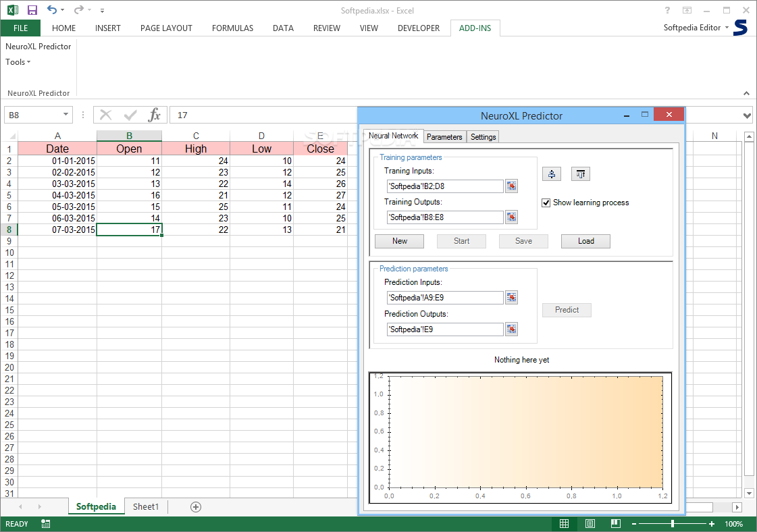
Task: Click the Cancel entry X icon in formula bar
Action: [x=106, y=115]
